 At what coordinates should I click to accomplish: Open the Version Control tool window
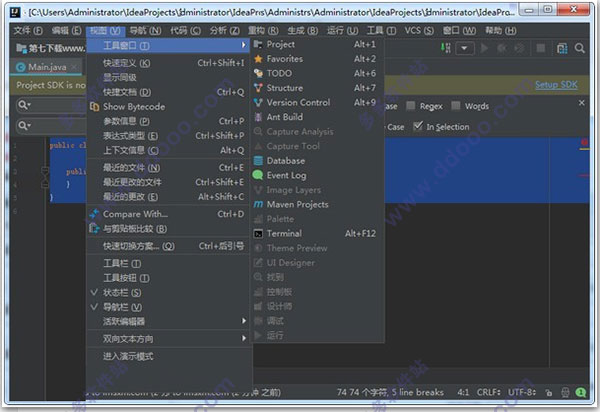tap(317, 103)
